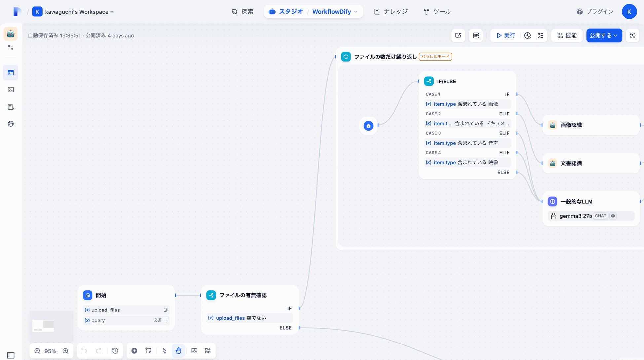Click the zoom out magnifier icon

(x=37, y=351)
